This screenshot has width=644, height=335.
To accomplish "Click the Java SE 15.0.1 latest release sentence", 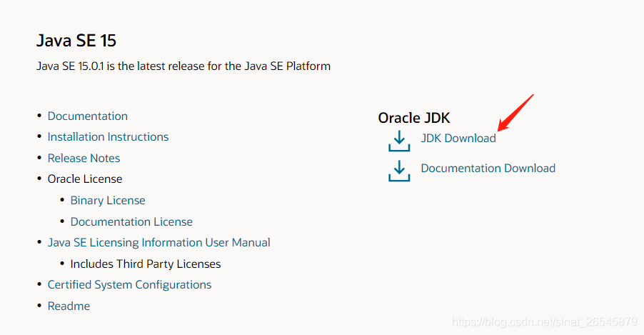I will coord(183,66).
